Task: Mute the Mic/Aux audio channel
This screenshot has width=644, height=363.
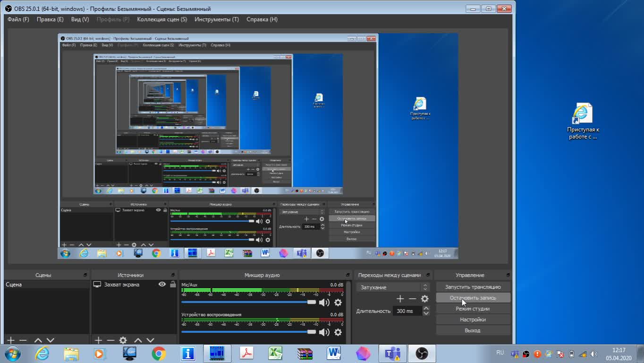Action: coord(324,302)
